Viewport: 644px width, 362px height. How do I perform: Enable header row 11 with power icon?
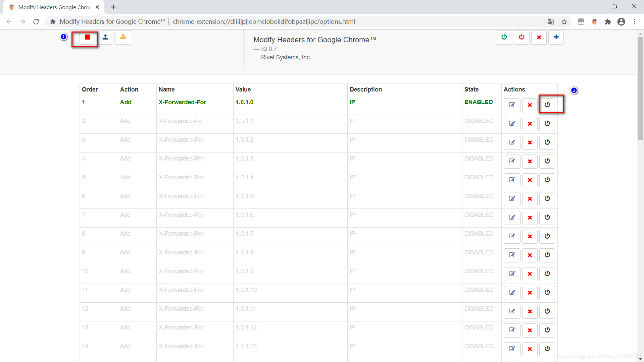click(547, 293)
